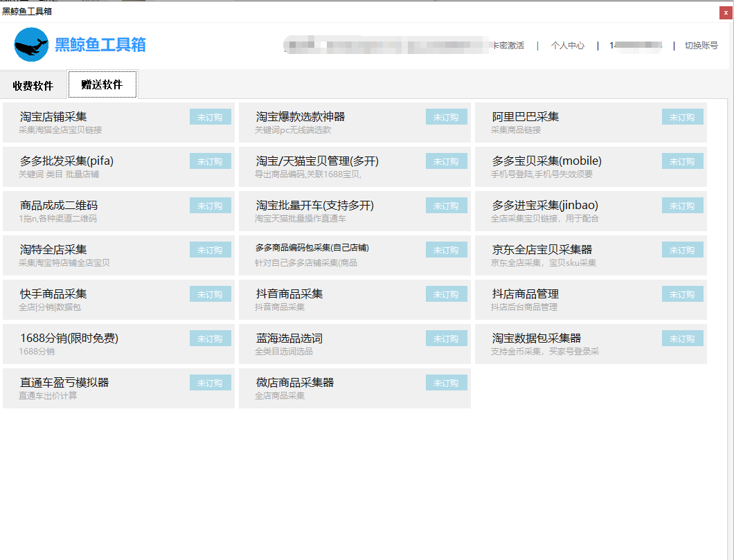Click the 京东全店采集，宝贝sku采集 description

(544, 263)
